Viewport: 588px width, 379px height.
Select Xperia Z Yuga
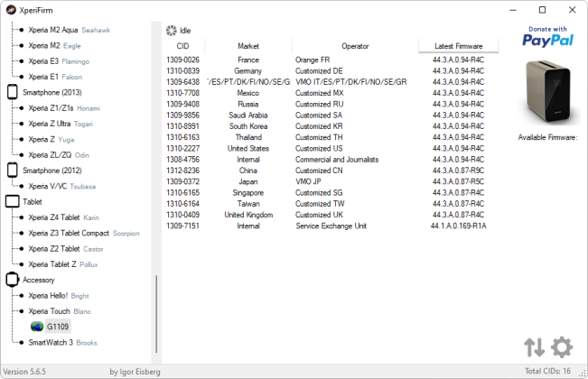click(x=51, y=139)
